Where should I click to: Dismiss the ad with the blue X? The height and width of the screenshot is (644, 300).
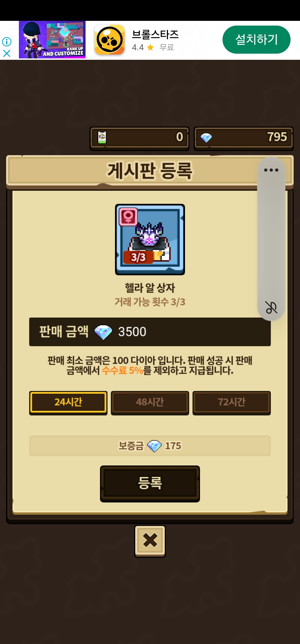pyautogui.click(x=7, y=53)
